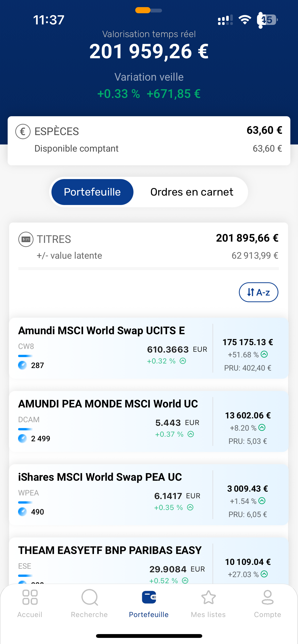Tap the euro Espèces icon
The height and width of the screenshot is (644, 298).
coord(23,131)
